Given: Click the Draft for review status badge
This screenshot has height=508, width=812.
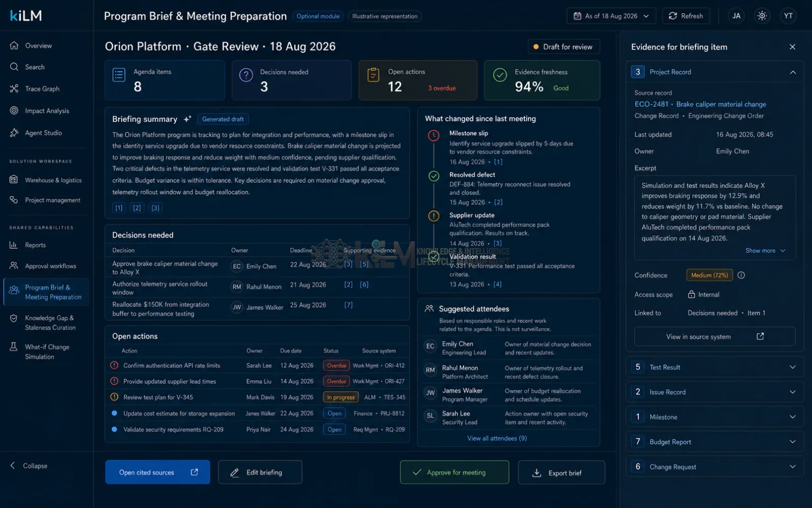Looking at the screenshot, I should 564,47.
